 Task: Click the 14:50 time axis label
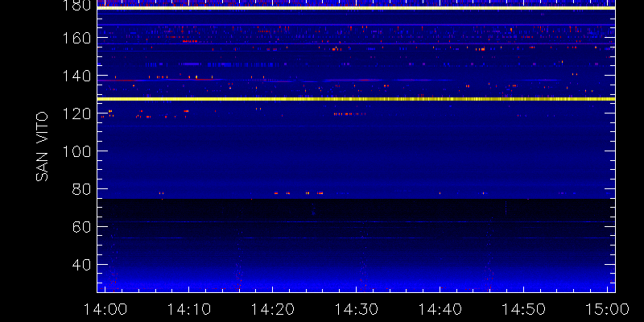coord(524,309)
